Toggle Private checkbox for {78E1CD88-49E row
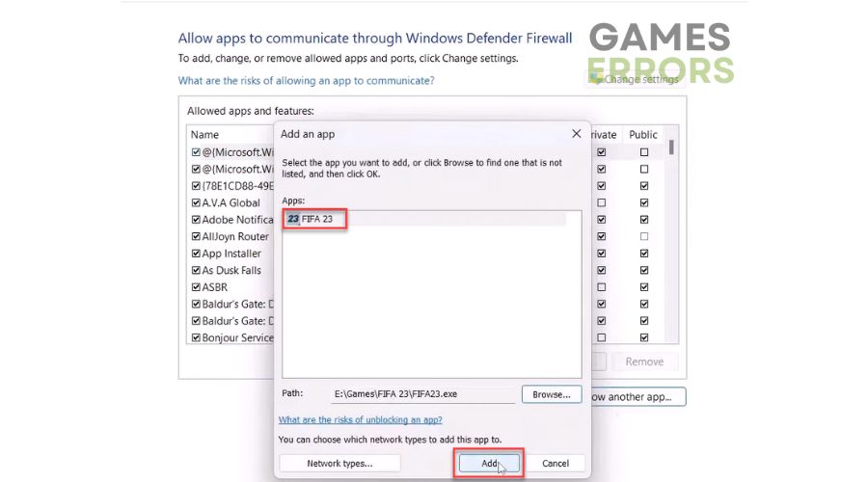 point(601,186)
